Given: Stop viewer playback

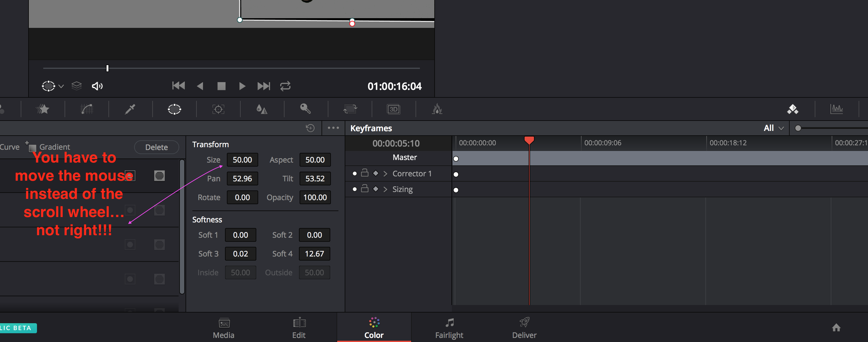Looking at the screenshot, I should click(221, 86).
